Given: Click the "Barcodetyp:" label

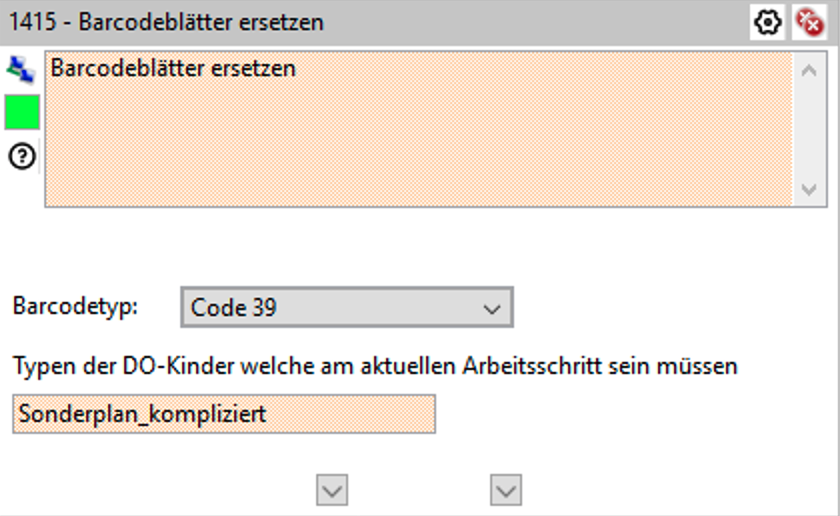Looking at the screenshot, I should pos(75,306).
